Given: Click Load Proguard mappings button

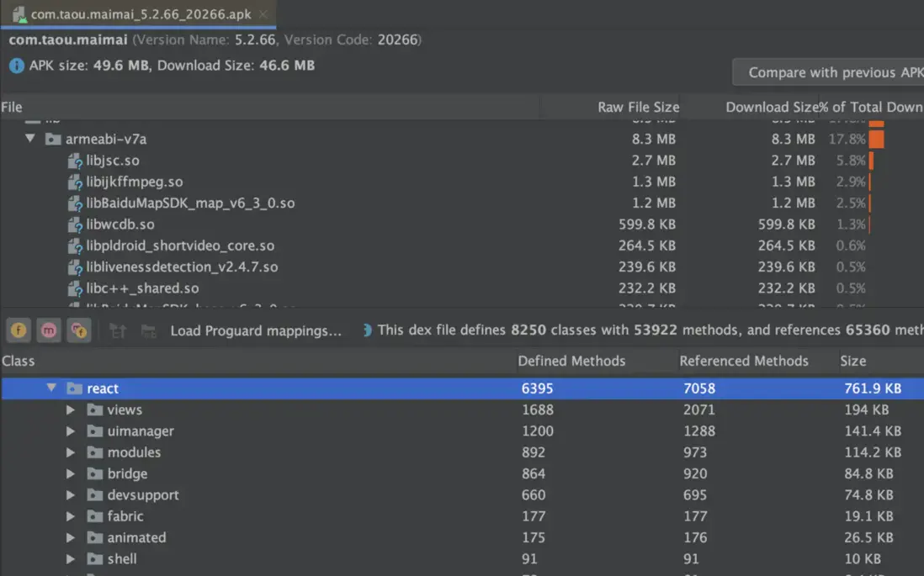Looking at the screenshot, I should pos(256,330).
